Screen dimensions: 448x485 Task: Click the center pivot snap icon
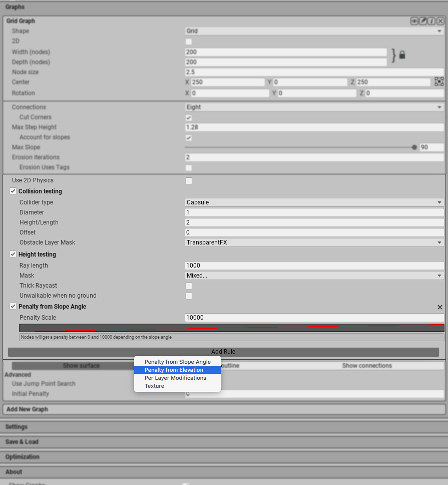point(439,82)
